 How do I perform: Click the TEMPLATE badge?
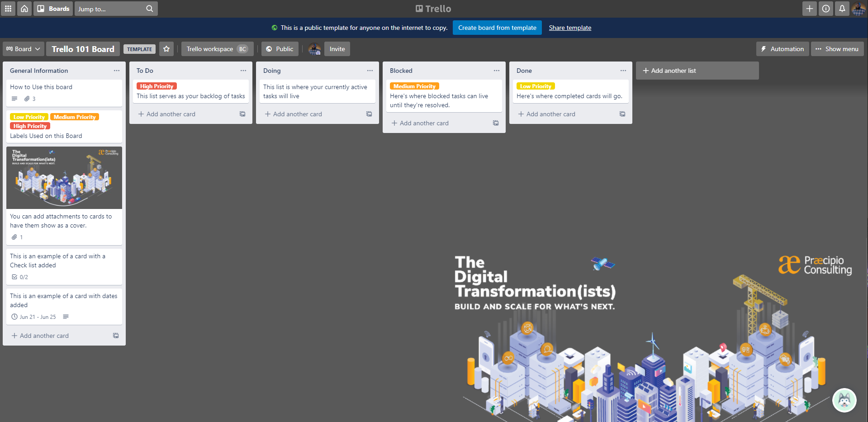[139, 49]
